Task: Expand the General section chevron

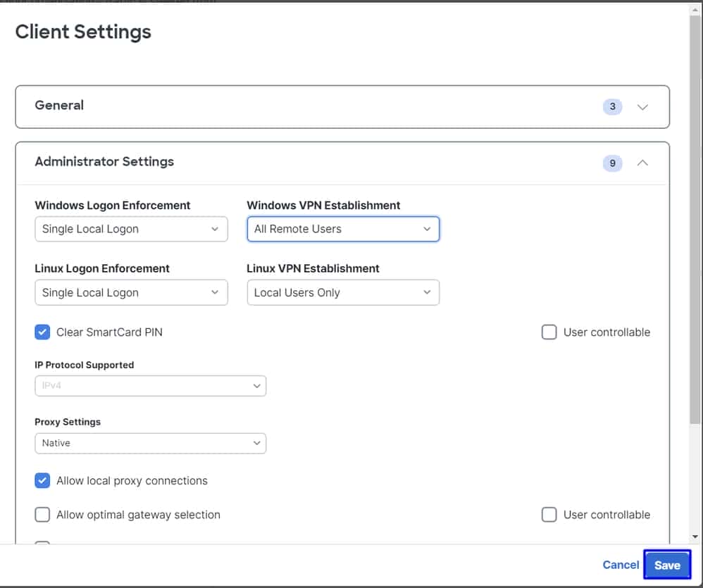Action: tap(642, 107)
